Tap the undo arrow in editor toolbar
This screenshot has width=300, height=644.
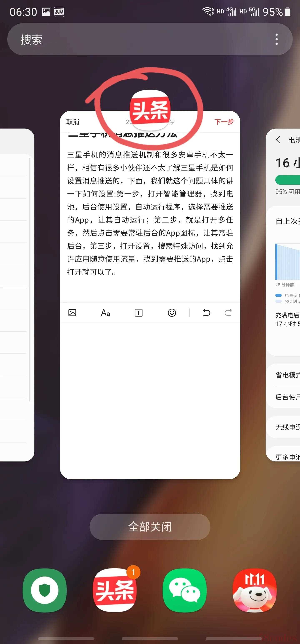pyautogui.click(x=206, y=312)
